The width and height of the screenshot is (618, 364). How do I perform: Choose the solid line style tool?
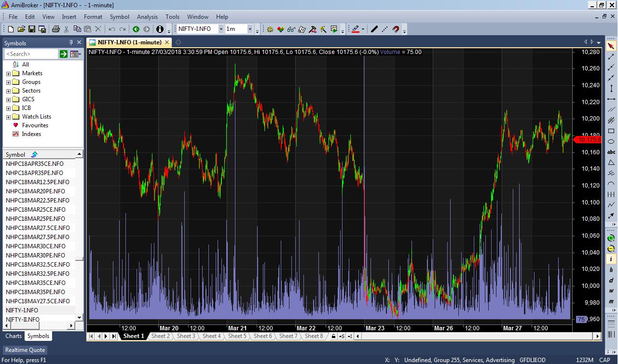[374, 29]
